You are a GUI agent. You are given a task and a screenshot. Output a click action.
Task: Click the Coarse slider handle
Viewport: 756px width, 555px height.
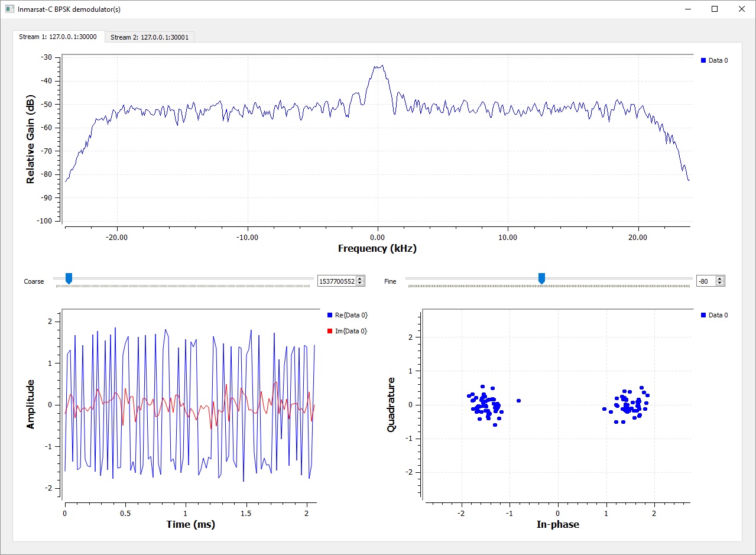[x=69, y=278]
